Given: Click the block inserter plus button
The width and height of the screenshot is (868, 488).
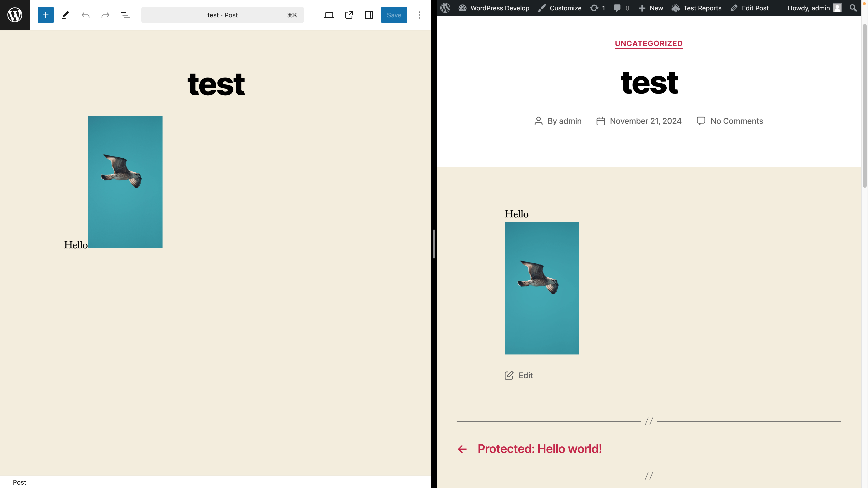Looking at the screenshot, I should point(45,15).
